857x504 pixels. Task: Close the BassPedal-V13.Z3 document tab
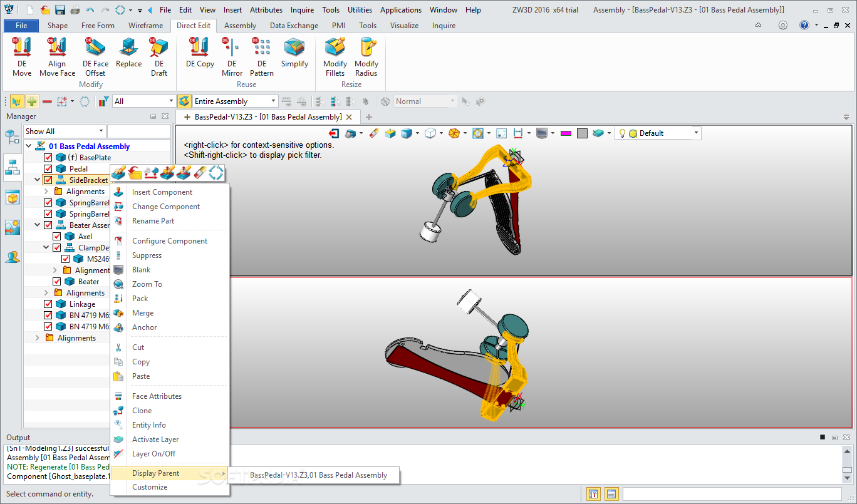pos(349,117)
